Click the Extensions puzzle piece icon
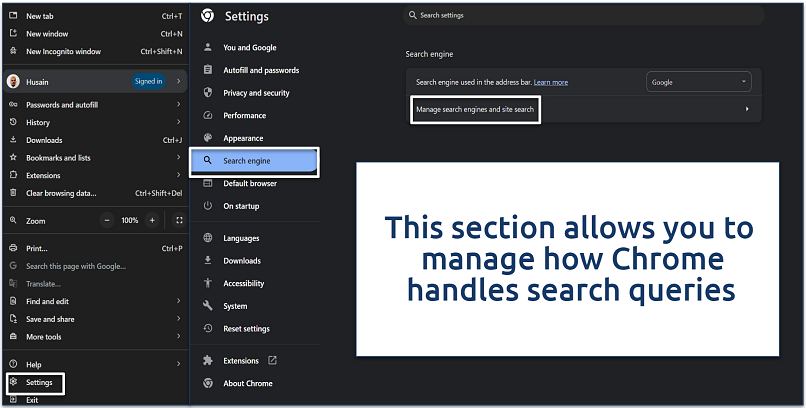This screenshot has width=806, height=408. 208,360
